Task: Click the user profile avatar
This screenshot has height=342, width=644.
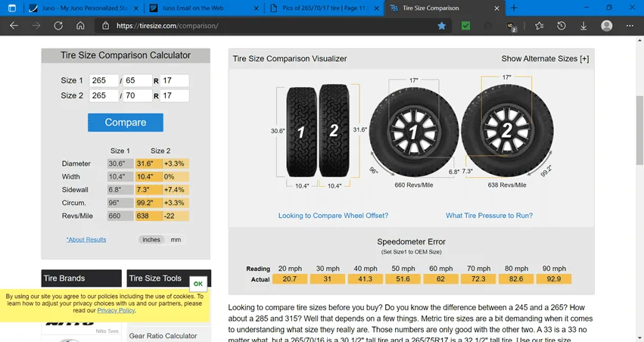Action: pos(607,26)
